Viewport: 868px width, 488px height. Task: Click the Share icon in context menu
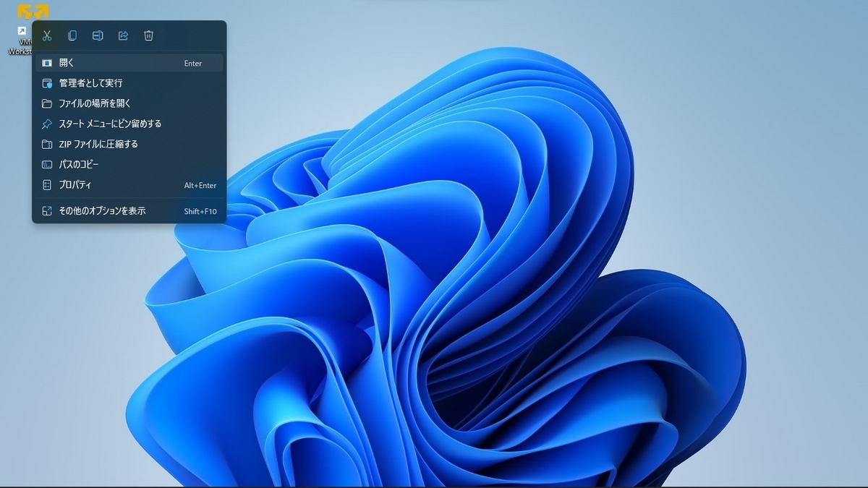pyautogui.click(x=123, y=35)
